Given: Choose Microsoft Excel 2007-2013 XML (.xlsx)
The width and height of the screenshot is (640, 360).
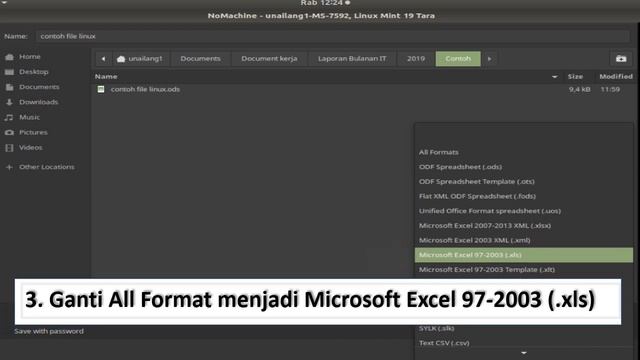Looking at the screenshot, I should 524,226.
